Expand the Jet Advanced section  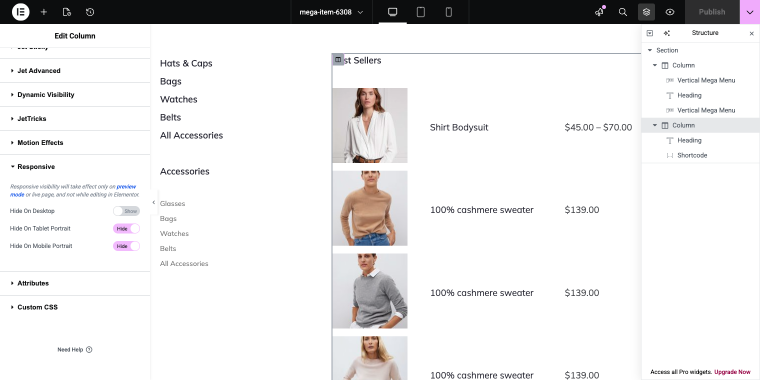[75, 71]
